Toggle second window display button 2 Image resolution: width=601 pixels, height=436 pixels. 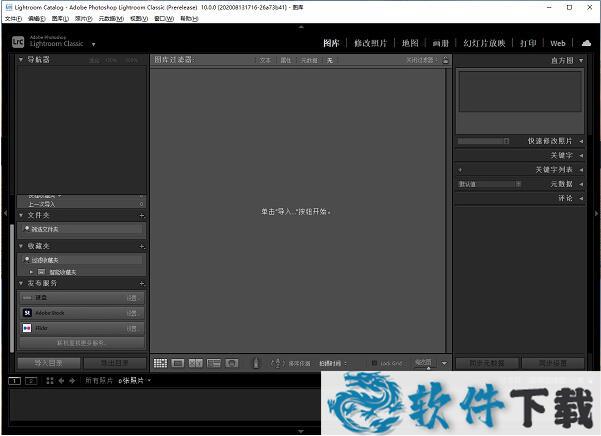tap(31, 381)
